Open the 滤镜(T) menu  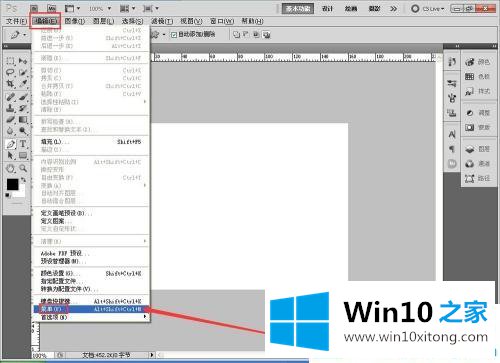pyautogui.click(x=162, y=21)
